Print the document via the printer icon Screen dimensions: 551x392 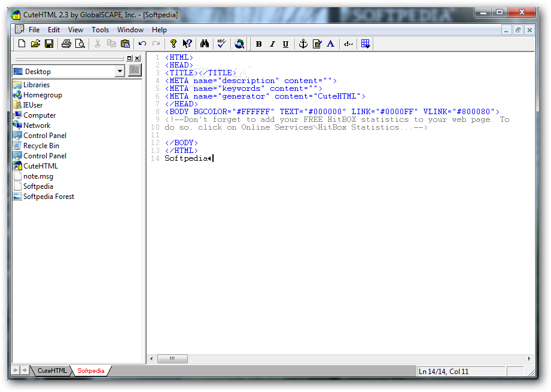[x=66, y=44]
